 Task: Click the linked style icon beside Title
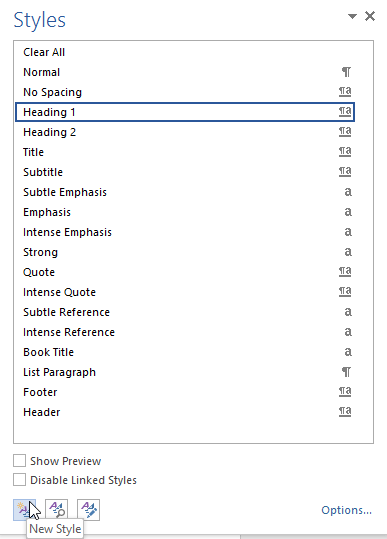[345, 152]
